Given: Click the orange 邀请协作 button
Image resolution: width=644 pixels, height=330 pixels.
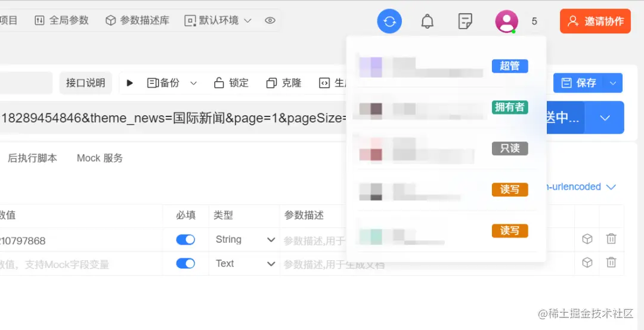Looking at the screenshot, I should (595, 21).
